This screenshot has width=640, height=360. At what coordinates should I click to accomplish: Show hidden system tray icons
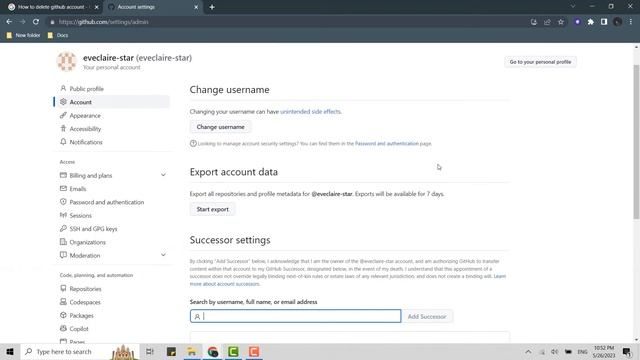tap(528, 351)
